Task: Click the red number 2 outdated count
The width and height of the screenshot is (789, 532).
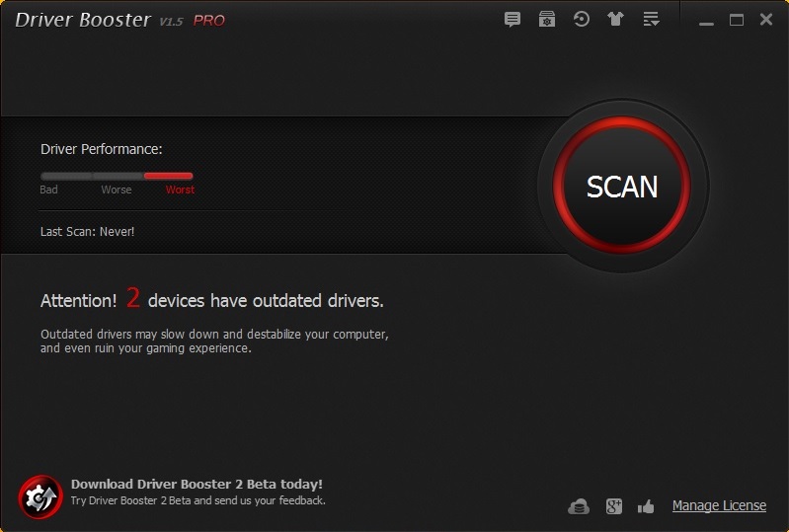Action: point(133,299)
